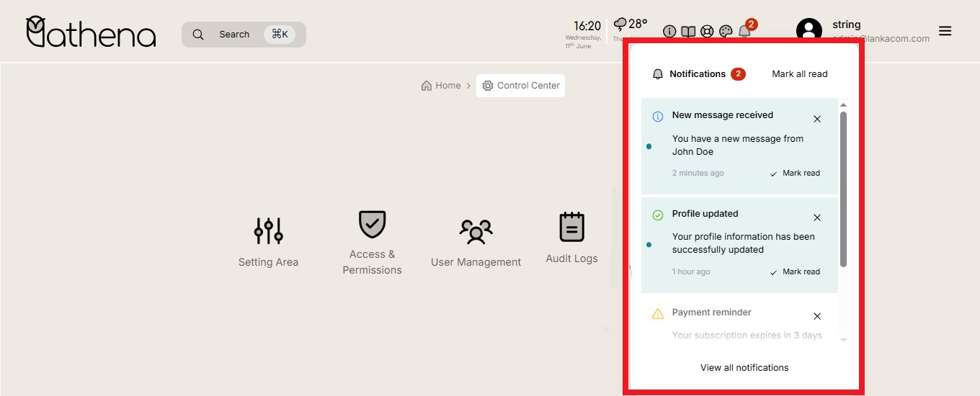Open Access & Permissions shield icon
This screenshot has height=396, width=980.
point(372,225)
